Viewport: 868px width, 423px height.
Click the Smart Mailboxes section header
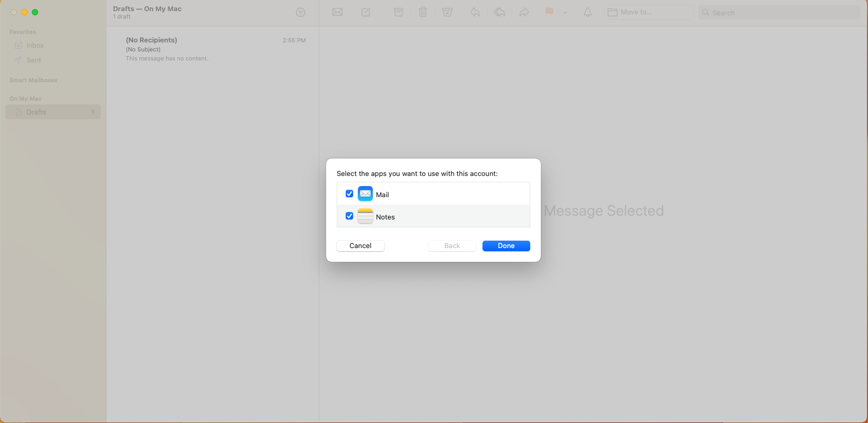[33, 80]
